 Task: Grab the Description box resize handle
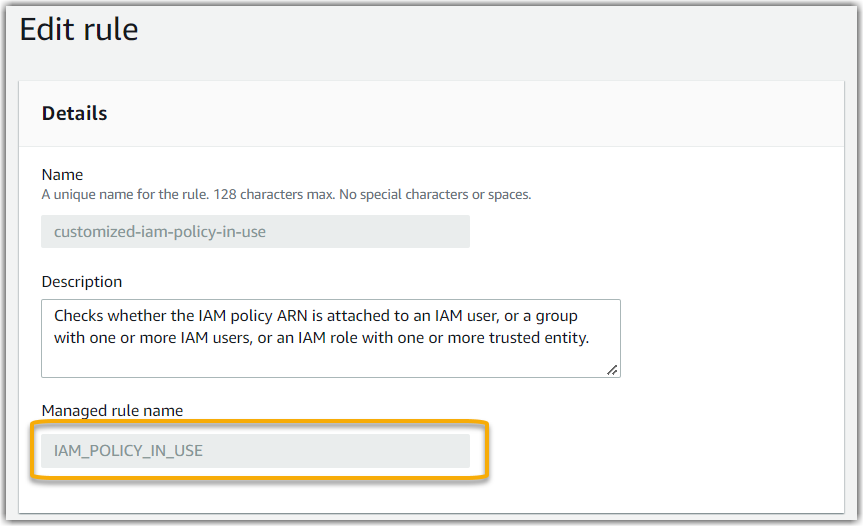(612, 369)
